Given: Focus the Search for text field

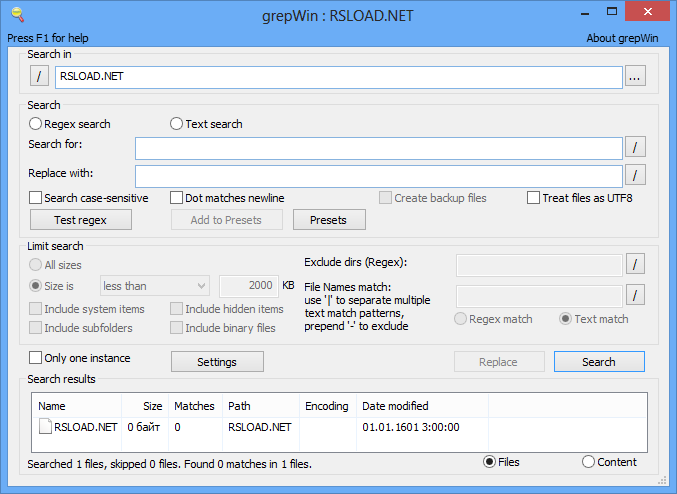Looking at the screenshot, I should coord(379,148).
